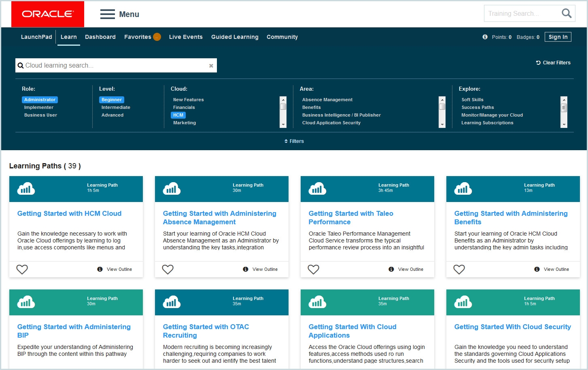The width and height of the screenshot is (588, 370).
Task: Clear the cloud learning search with X
Action: coord(211,66)
